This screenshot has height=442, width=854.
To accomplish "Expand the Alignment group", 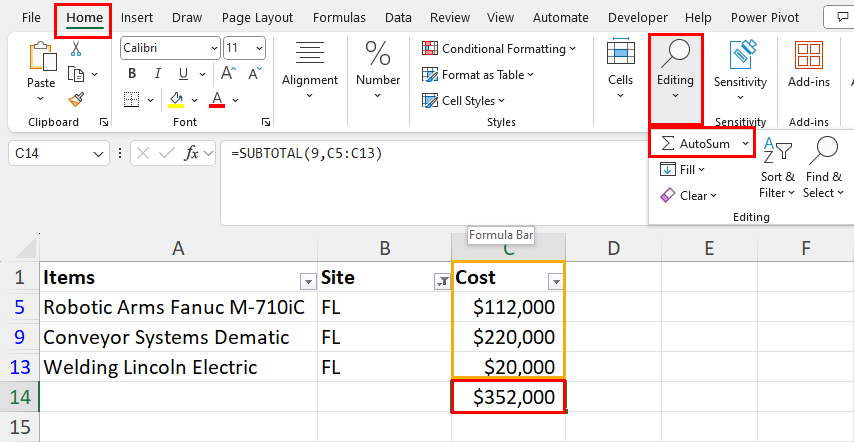I will point(309,69).
